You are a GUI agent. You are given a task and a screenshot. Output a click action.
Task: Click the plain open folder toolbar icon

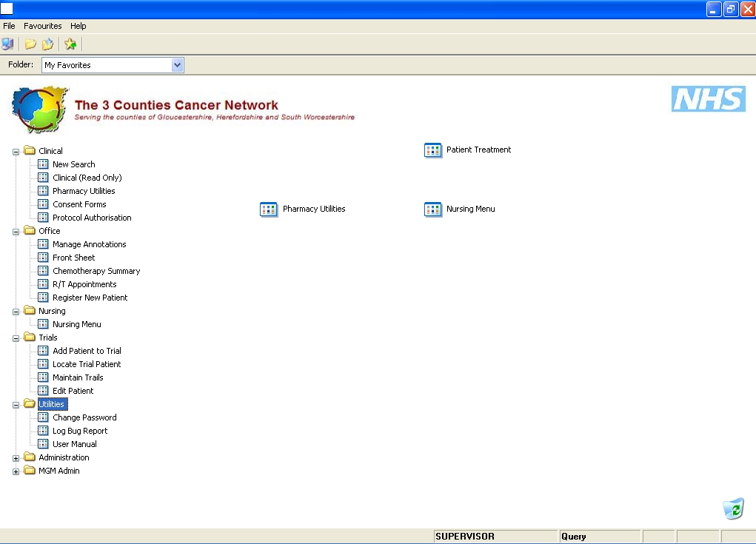point(30,44)
